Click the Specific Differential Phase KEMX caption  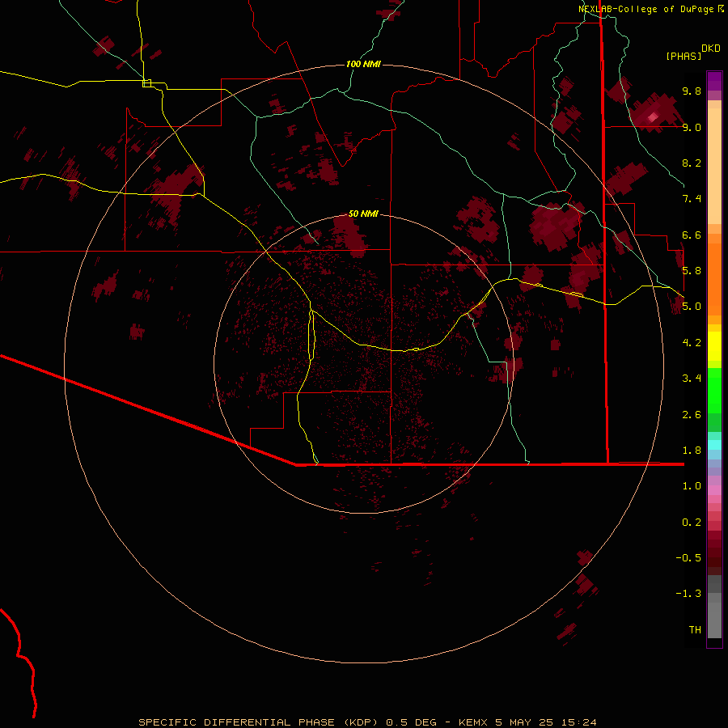[x=367, y=722]
